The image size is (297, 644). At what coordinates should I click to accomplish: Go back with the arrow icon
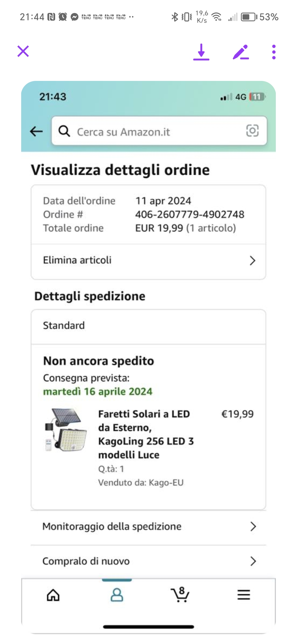coord(36,131)
